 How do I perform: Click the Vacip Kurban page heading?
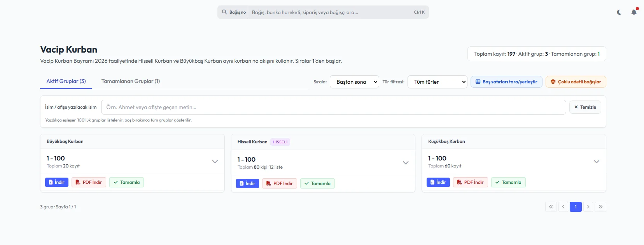coord(69,49)
